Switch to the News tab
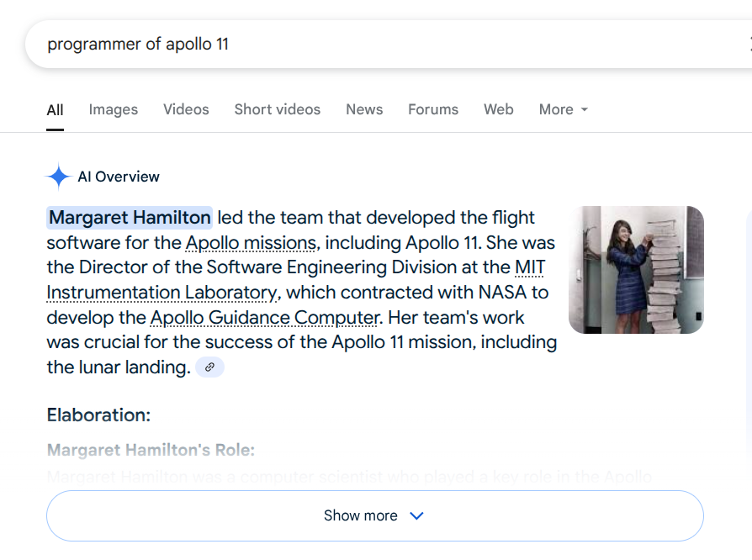 coord(363,110)
